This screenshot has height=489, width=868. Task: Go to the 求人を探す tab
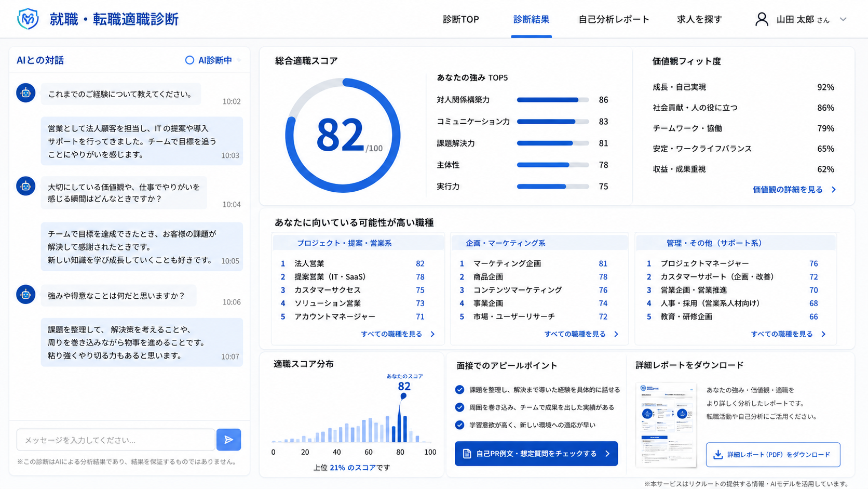699,19
